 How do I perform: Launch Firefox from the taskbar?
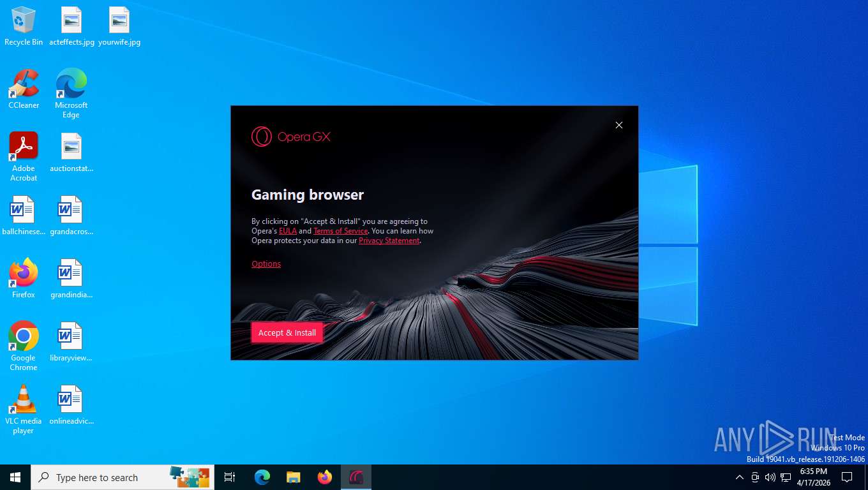click(325, 477)
